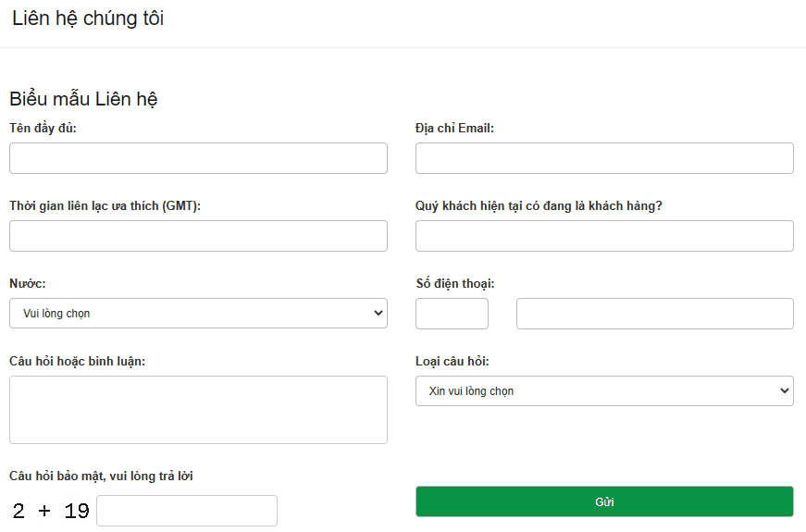This screenshot has width=806, height=532.
Task: Click the 'Số điện thoại:' label
Action: [455, 284]
